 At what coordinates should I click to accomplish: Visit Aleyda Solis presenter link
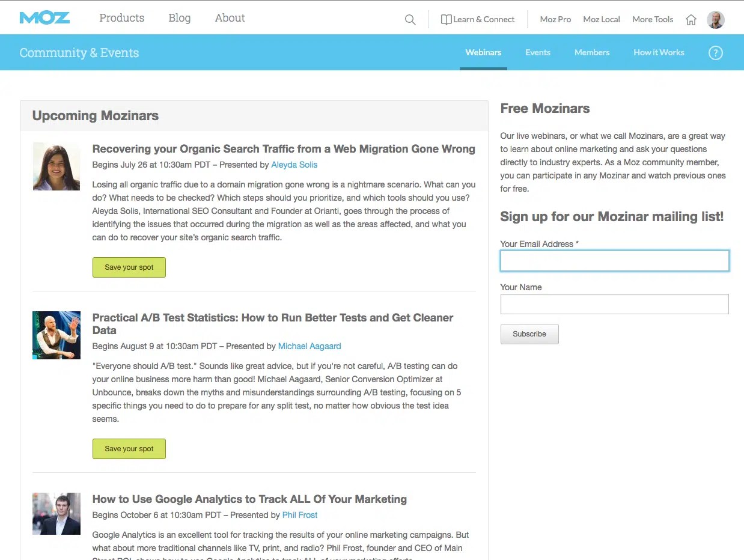pos(294,165)
